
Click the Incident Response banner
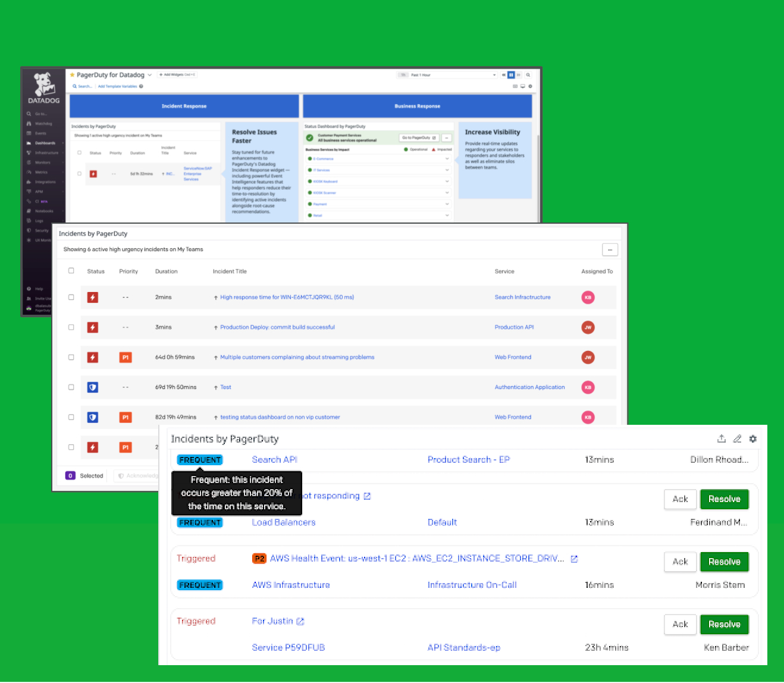(x=184, y=106)
